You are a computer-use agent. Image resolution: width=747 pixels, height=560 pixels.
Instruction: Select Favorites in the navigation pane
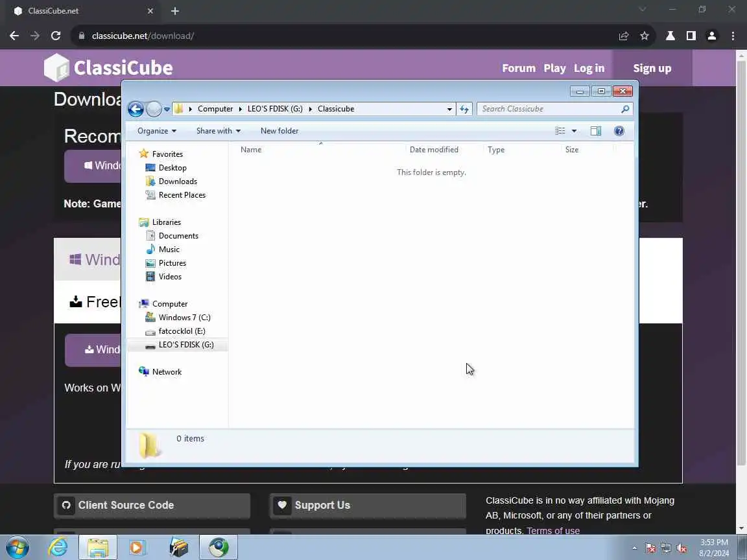(167, 154)
